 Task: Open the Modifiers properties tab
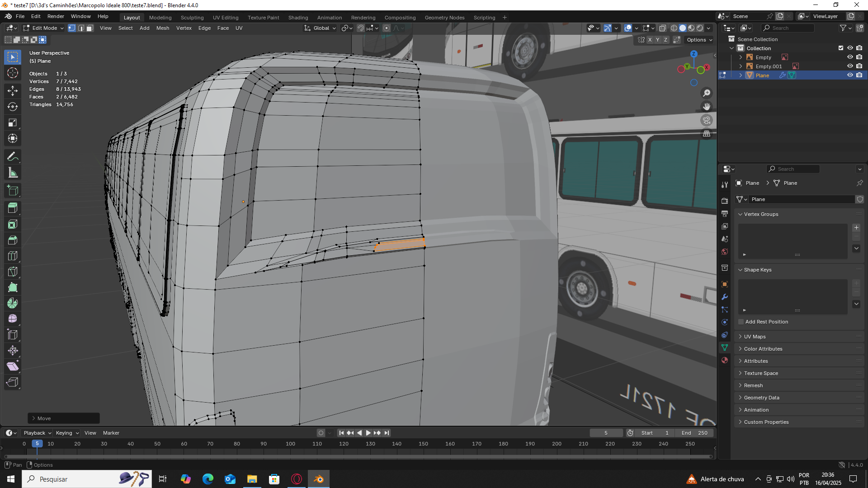[725, 297]
